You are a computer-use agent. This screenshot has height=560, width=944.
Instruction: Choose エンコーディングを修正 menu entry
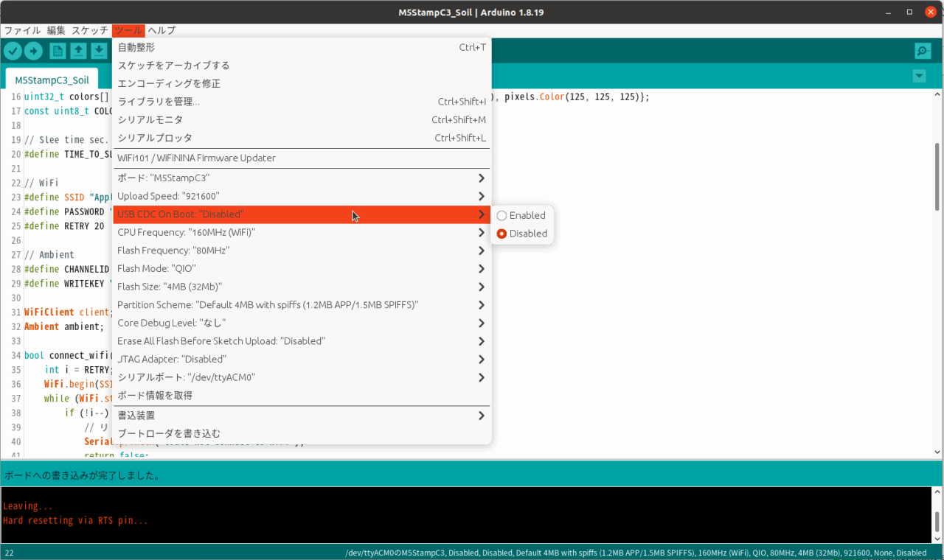(302, 83)
